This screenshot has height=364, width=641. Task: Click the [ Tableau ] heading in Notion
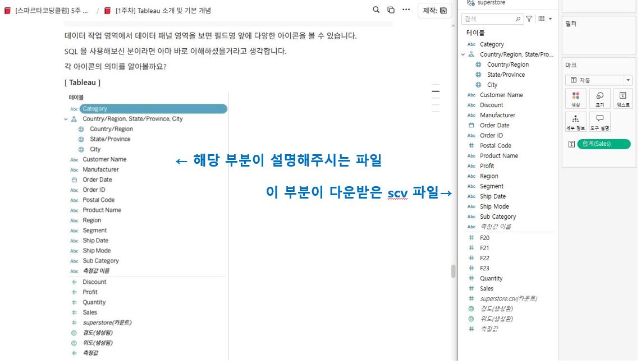pyautogui.click(x=83, y=82)
